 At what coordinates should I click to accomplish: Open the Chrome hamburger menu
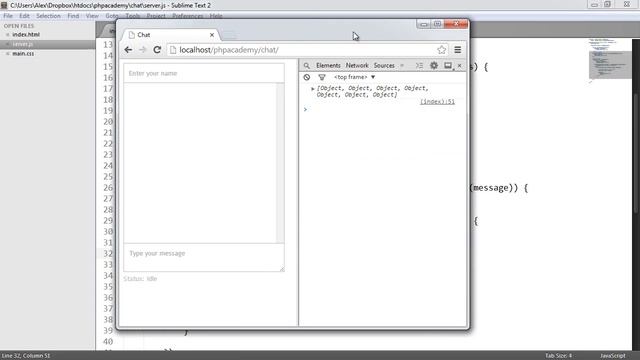click(x=458, y=50)
